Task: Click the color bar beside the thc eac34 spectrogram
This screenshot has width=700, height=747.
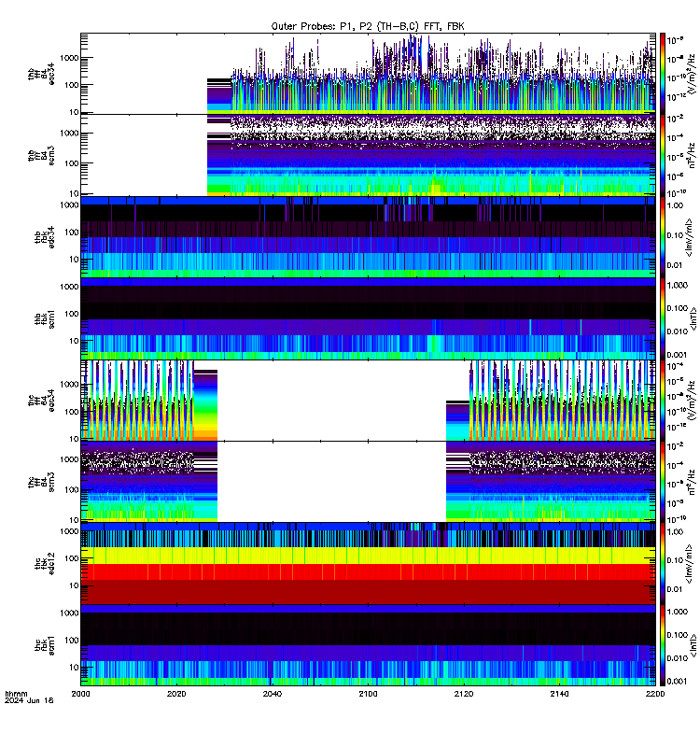Action: [662, 401]
